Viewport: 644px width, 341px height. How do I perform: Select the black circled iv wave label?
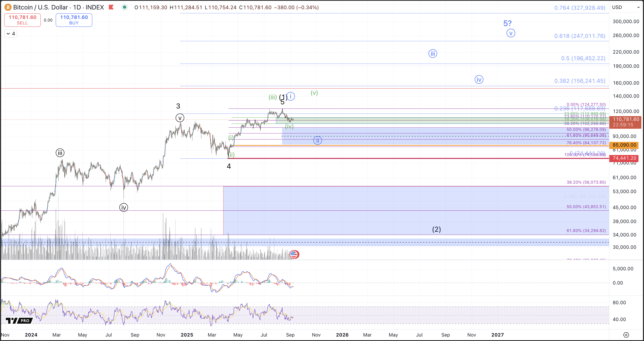pos(124,207)
